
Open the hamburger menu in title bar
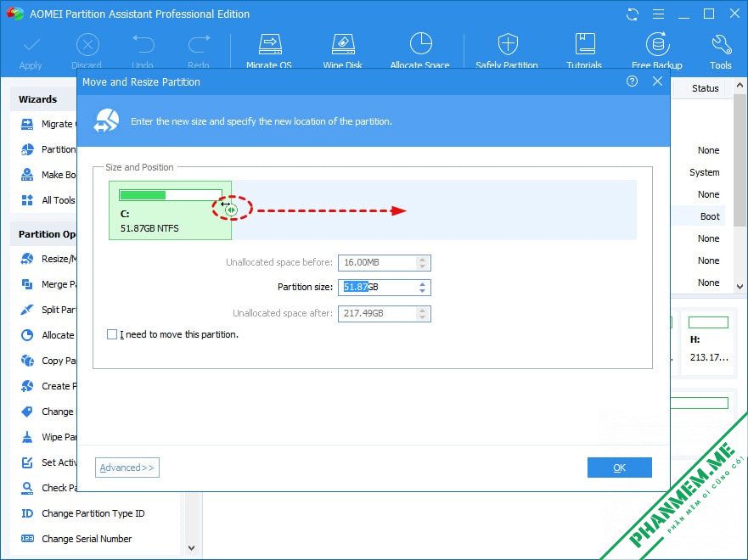coord(658,14)
